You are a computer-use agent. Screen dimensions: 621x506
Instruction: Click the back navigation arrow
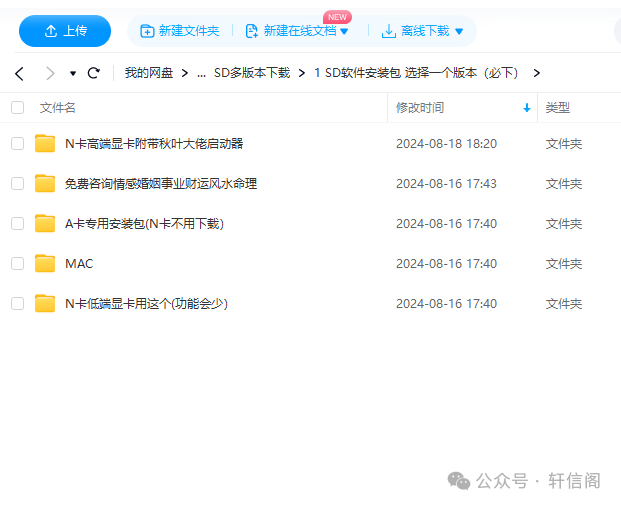(x=19, y=73)
